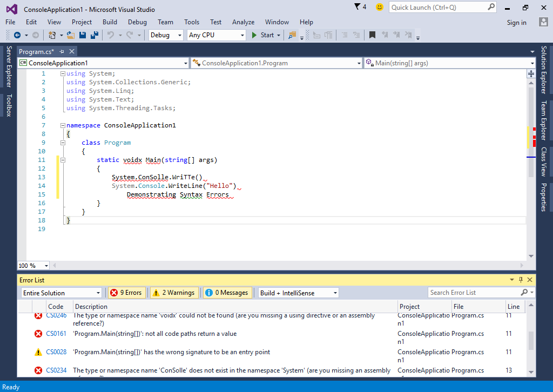Open the CS0234 error code link
Image resolution: width=553 pixels, height=392 pixels.
click(x=56, y=370)
